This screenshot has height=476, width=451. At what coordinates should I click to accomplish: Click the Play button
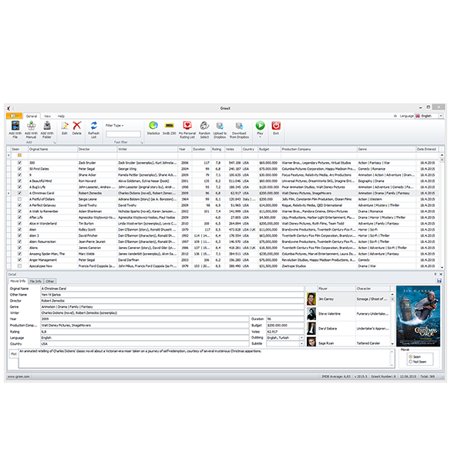[x=260, y=126]
